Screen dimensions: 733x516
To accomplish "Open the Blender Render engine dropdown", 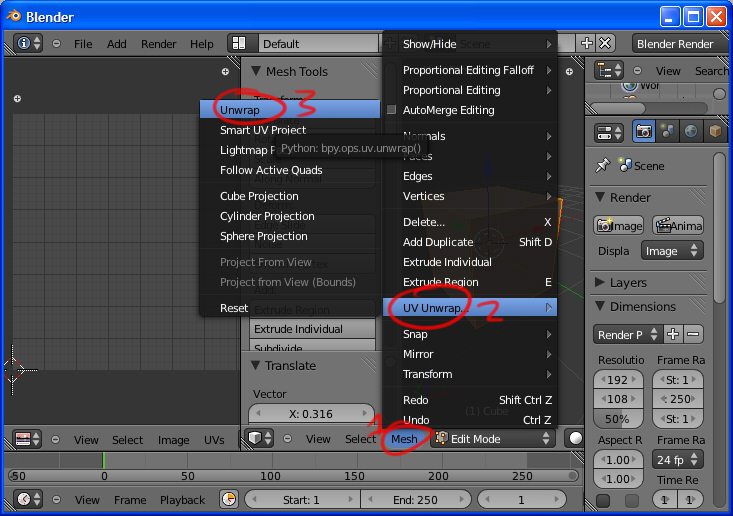I will pyautogui.click(x=678, y=44).
